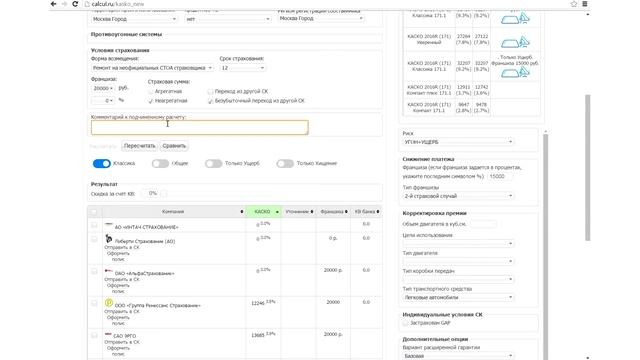Screen dimensions: 640x360
Task: Sort by Уточнение column arrow
Action: pyautogui.click(x=312, y=212)
